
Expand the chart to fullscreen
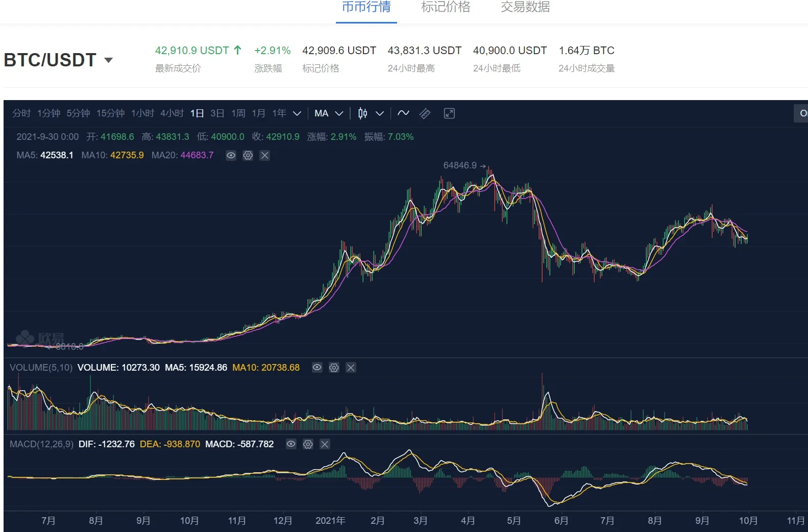(449, 113)
